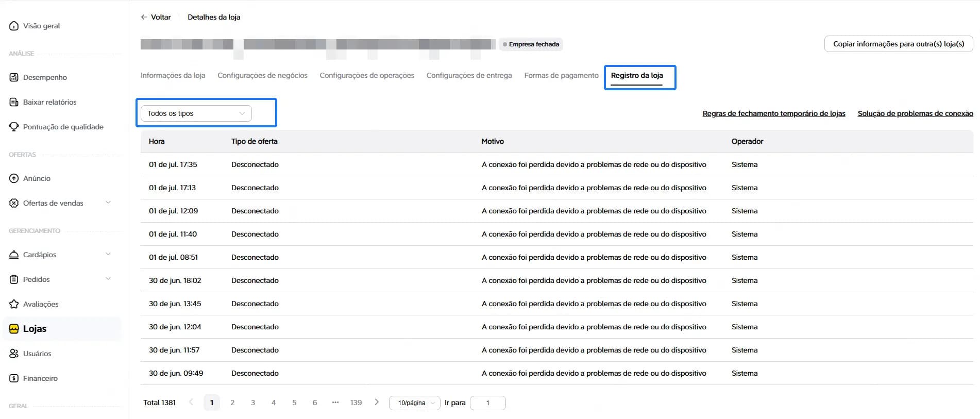Click the Ofertas de vendas discount icon
Screen dimensions: 980x419
pos(14,203)
